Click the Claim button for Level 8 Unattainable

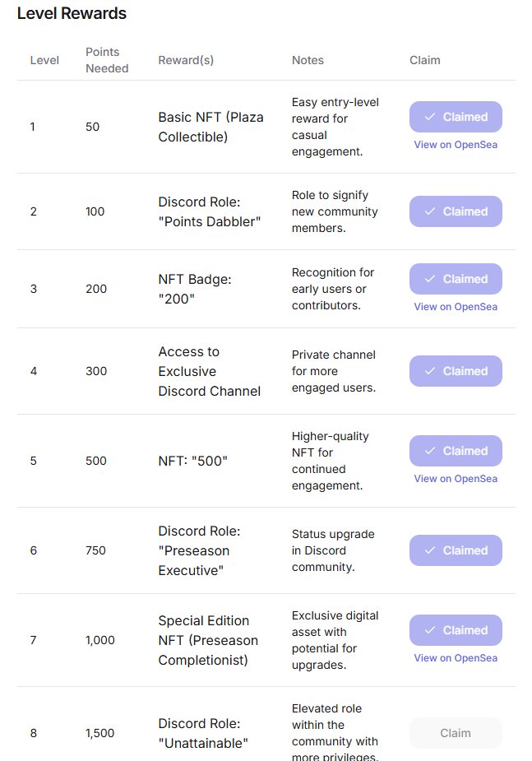click(x=456, y=733)
